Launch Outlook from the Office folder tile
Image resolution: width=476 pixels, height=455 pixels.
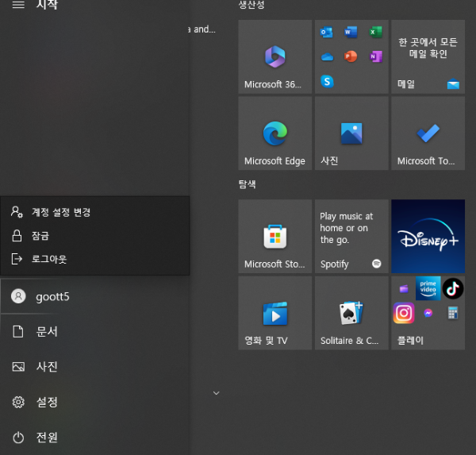tap(326, 33)
